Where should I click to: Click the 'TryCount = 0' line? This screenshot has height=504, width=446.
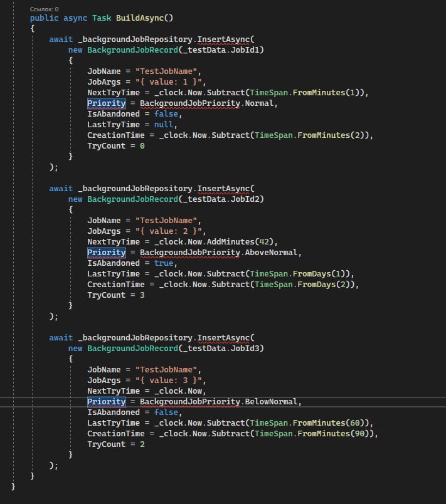coord(116,146)
